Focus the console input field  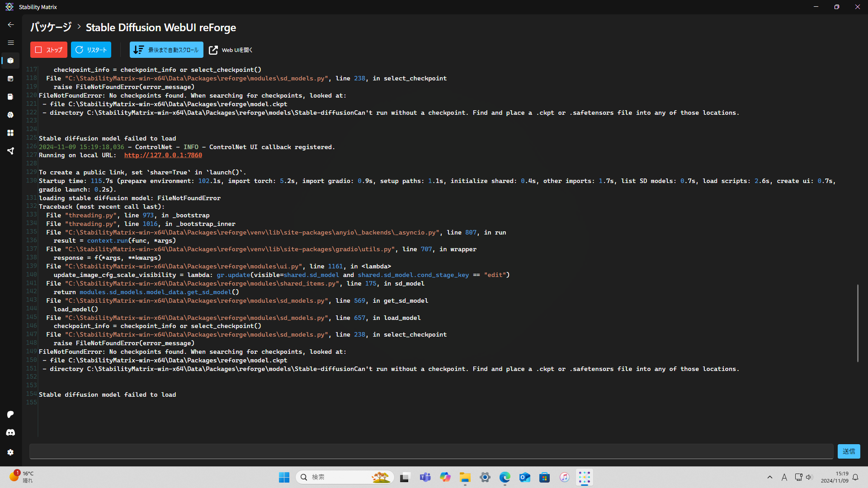pos(431,451)
